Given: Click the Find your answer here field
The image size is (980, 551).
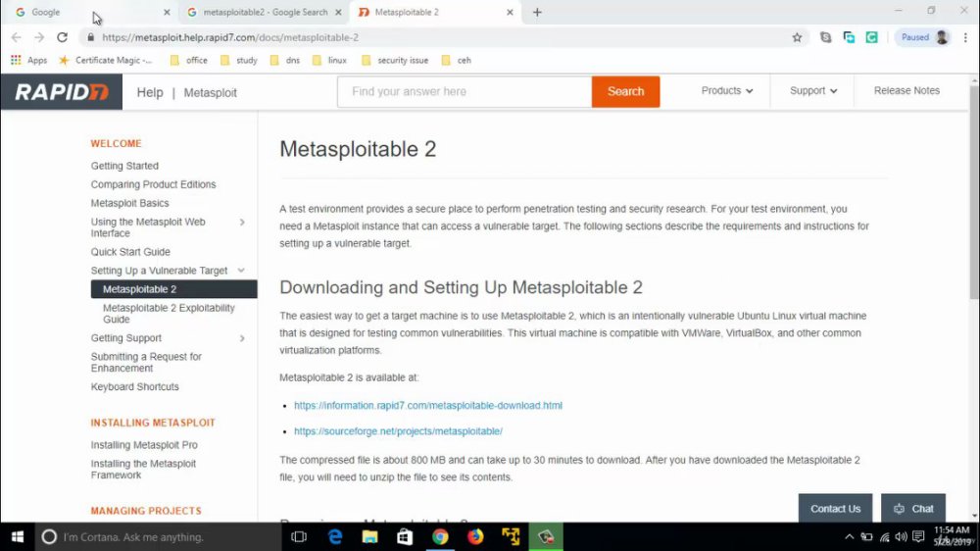Looking at the screenshot, I should (465, 91).
